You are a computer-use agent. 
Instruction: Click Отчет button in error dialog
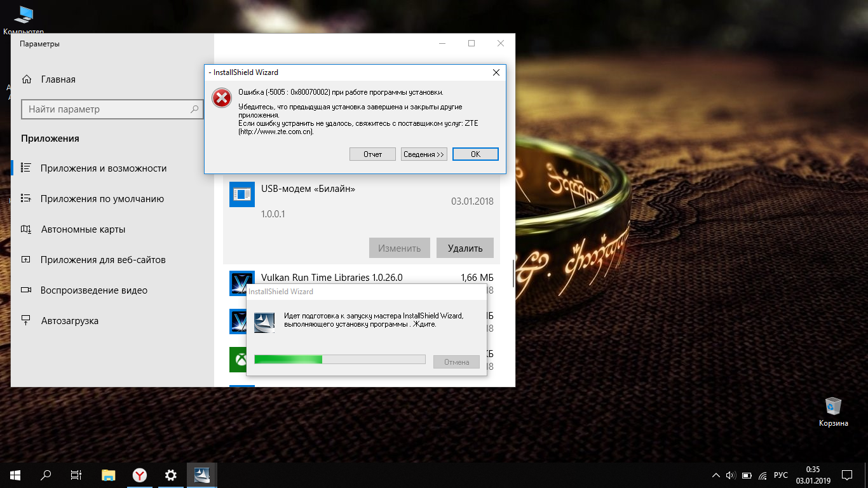click(372, 154)
